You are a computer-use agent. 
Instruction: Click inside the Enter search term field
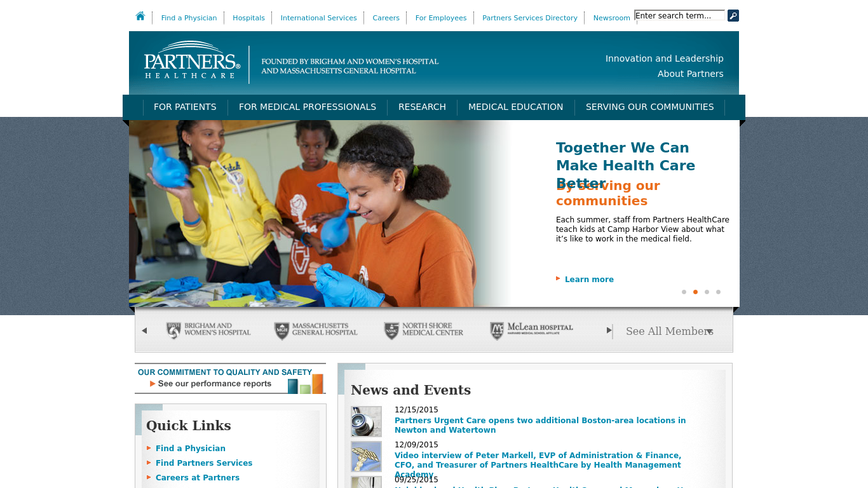point(679,15)
